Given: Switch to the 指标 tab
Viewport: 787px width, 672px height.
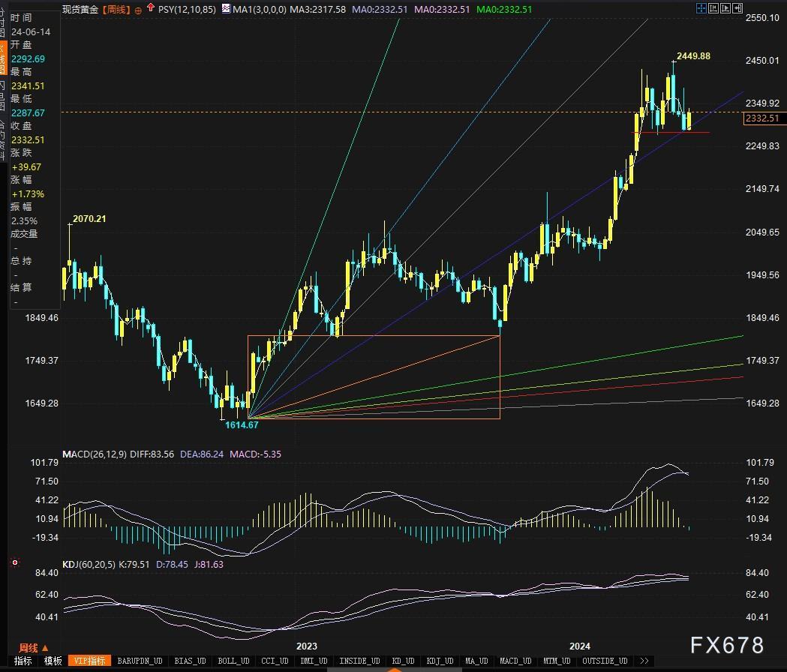Looking at the screenshot, I should [x=23, y=661].
